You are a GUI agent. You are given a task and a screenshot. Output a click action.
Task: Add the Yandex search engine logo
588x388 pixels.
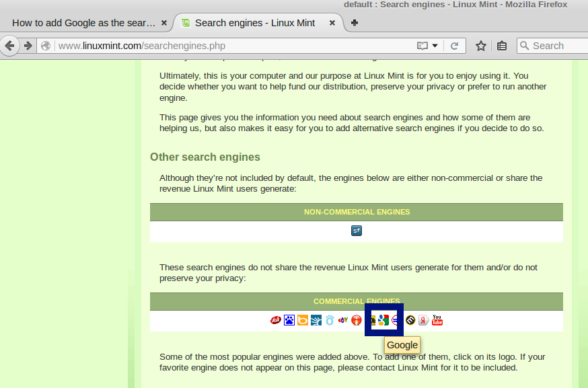424,320
